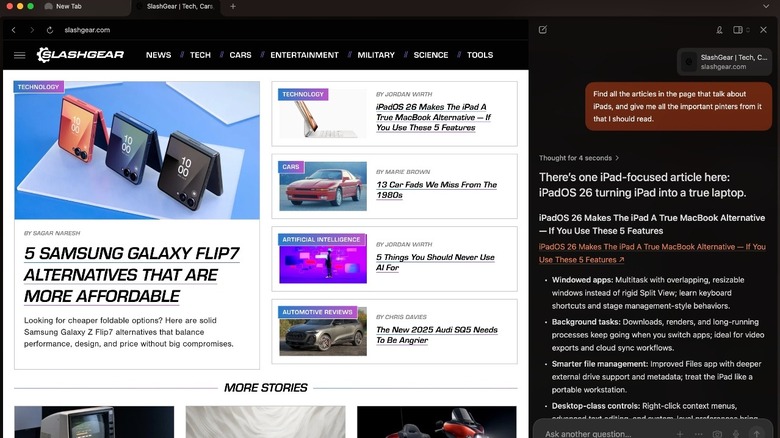This screenshot has height=438, width=780.
Task: Click the browser back arrow
Action: pos(13,30)
